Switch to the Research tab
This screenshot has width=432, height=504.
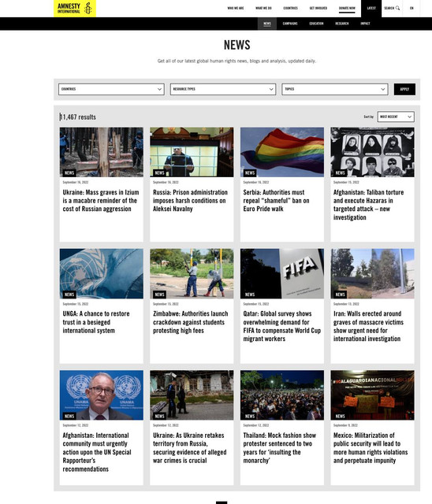coord(342,24)
